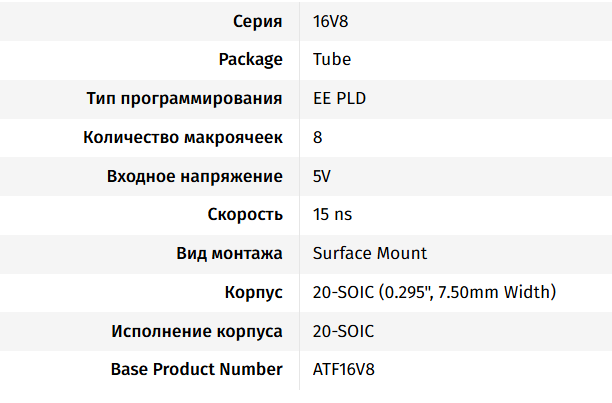Select the "5V" voltage value
Screen dimensions: 612x403
click(x=322, y=176)
